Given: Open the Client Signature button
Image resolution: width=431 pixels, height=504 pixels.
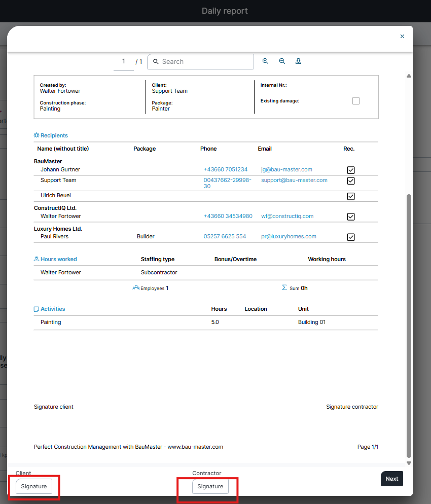Looking at the screenshot, I should point(34,486).
